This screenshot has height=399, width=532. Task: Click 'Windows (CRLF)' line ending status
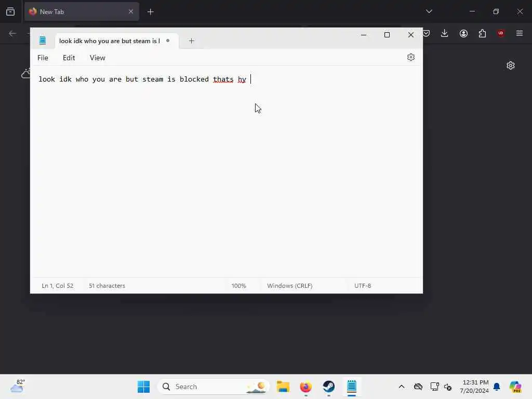(x=290, y=286)
